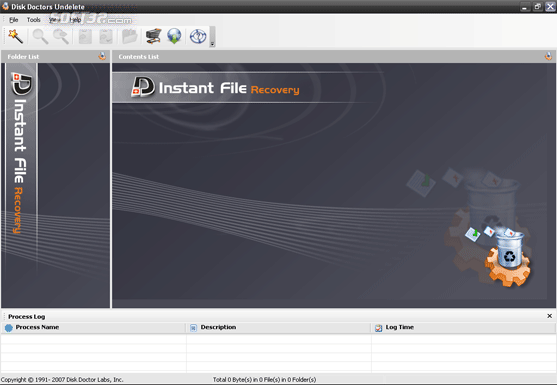The height and width of the screenshot is (385, 558).
Task: Click the magnifier with arrow find-next icon
Action: [61, 36]
